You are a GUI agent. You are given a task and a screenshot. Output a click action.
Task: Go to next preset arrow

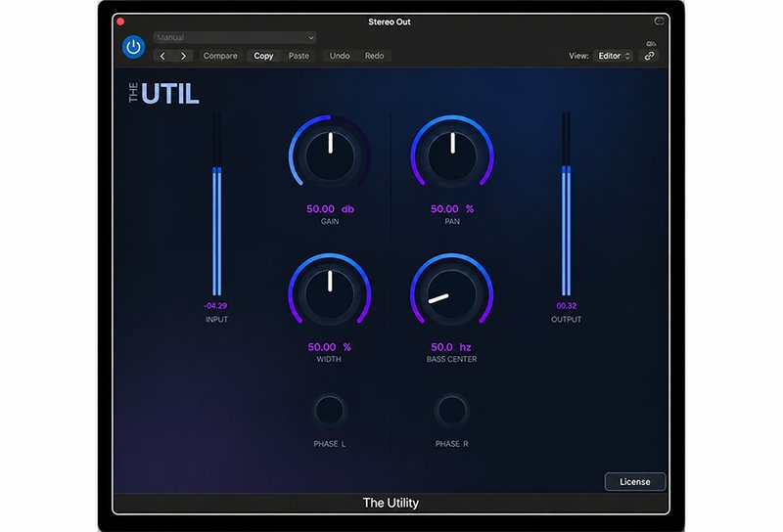click(183, 56)
